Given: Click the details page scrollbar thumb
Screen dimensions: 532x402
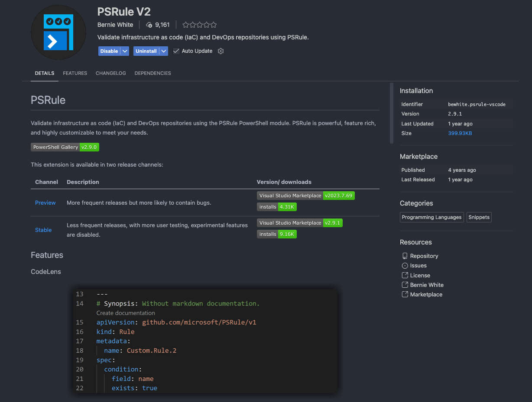Looking at the screenshot, I should [x=392, y=113].
